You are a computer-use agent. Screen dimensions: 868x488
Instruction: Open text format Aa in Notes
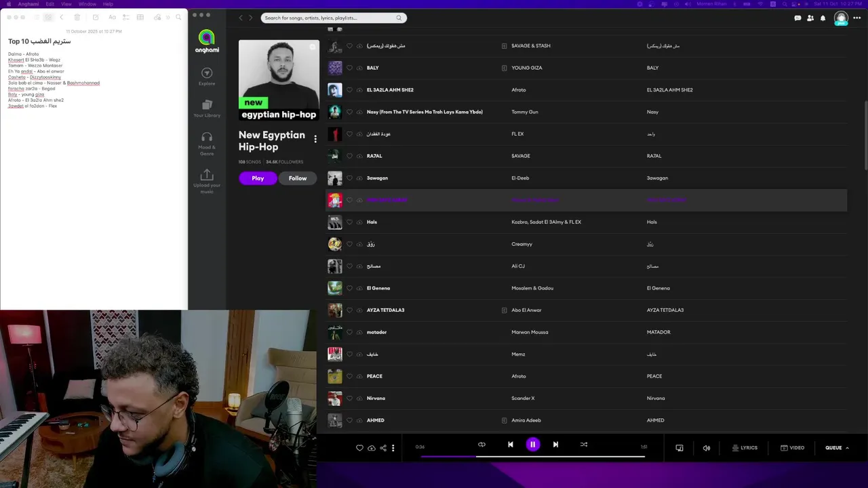click(x=112, y=17)
